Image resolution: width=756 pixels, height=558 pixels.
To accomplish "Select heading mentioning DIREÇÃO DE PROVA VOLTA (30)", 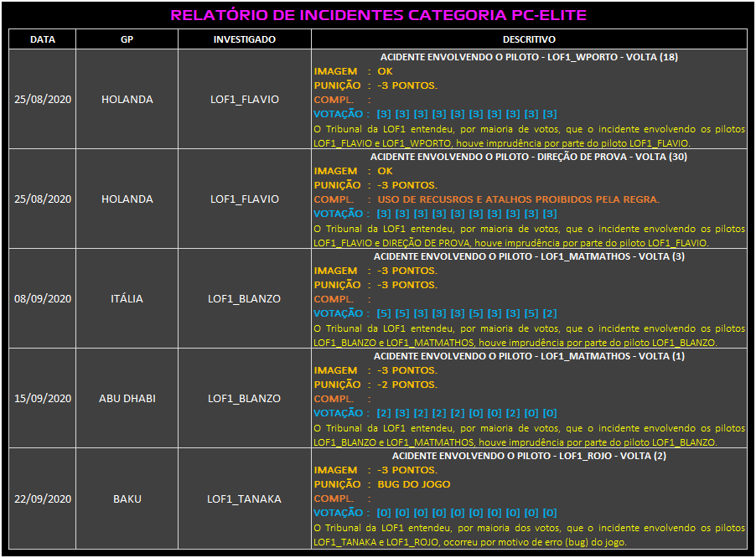I will pyautogui.click(x=529, y=157).
